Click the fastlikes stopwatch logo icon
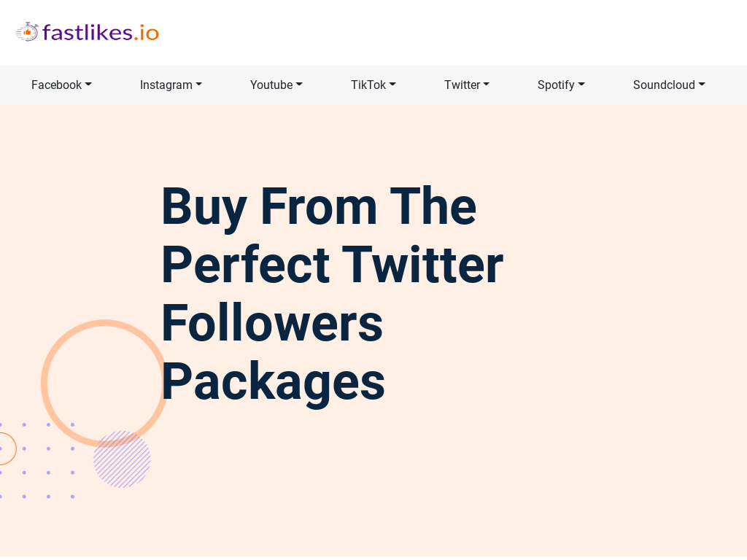747x560 pixels. 27,32
